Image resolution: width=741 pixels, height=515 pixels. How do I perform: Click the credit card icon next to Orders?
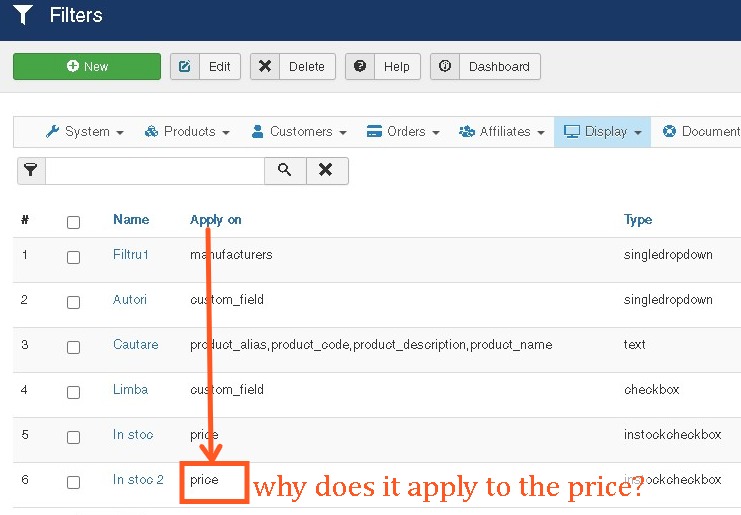point(374,131)
